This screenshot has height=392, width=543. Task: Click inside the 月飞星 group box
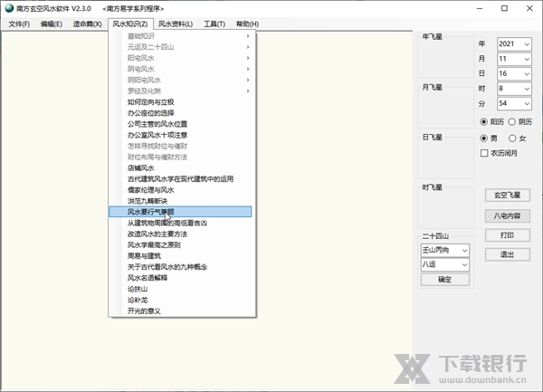445,108
